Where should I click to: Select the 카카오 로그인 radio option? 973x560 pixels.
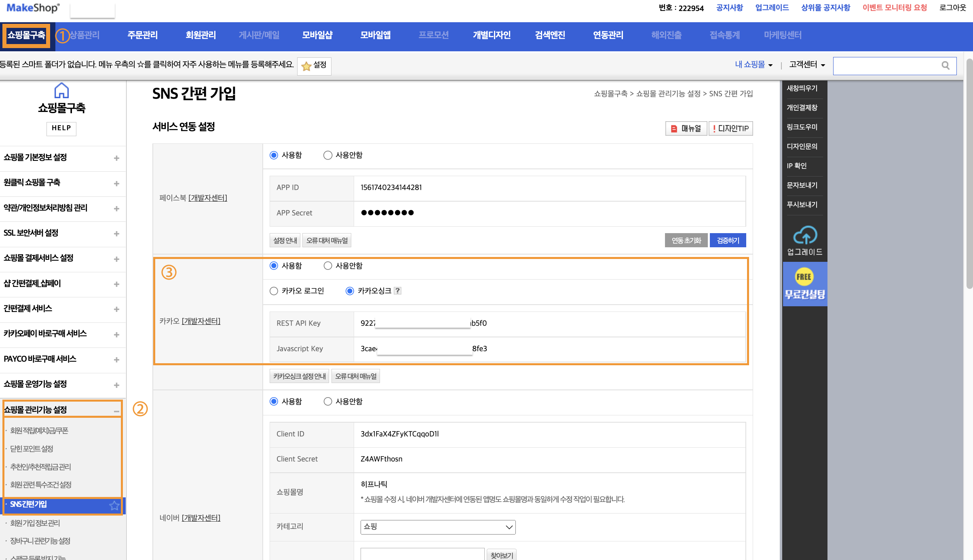pos(274,291)
